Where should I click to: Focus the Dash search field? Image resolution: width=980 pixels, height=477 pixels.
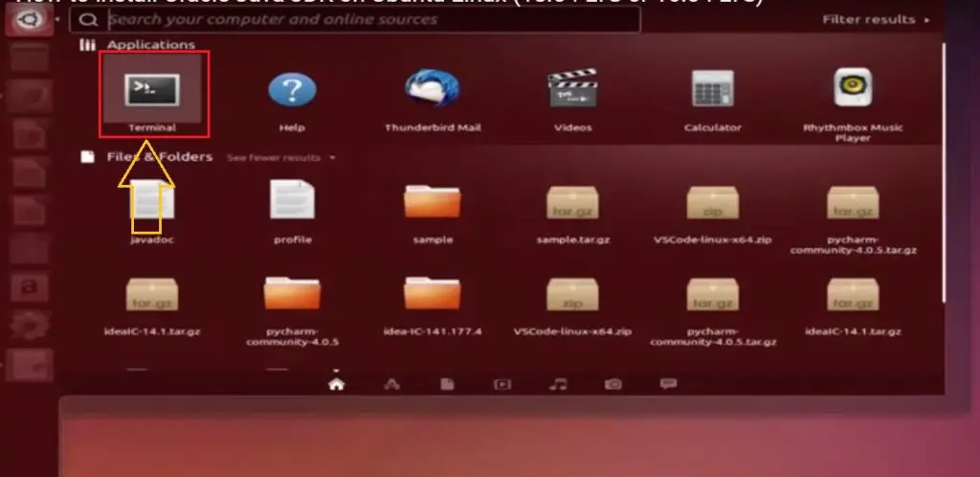355,19
